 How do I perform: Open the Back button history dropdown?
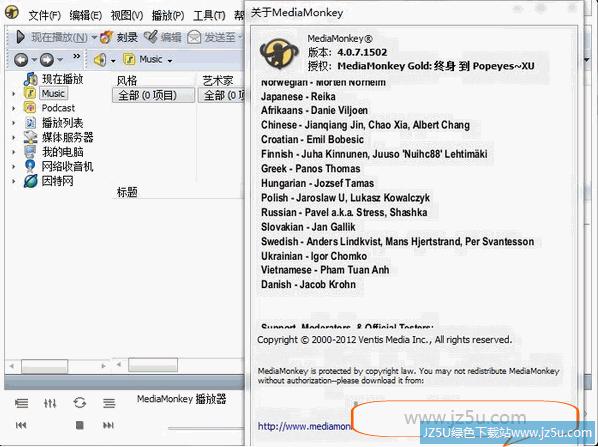[34, 60]
